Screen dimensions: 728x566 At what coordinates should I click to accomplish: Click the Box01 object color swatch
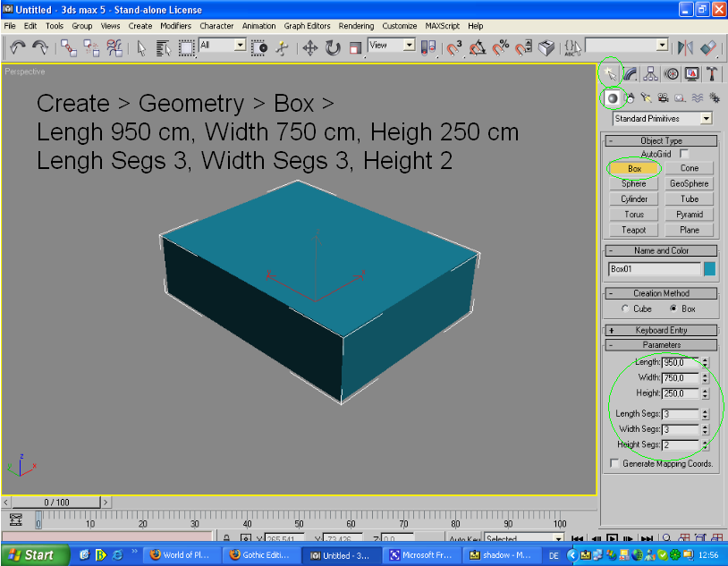709,269
